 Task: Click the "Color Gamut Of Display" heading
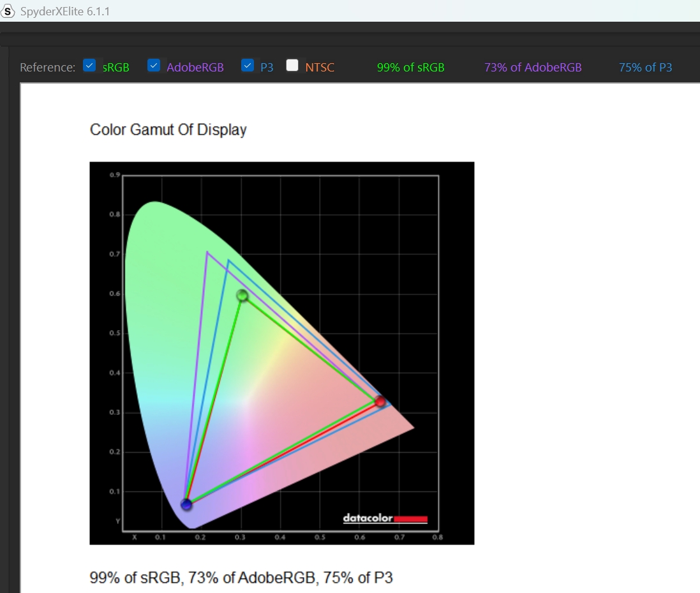[x=168, y=130]
